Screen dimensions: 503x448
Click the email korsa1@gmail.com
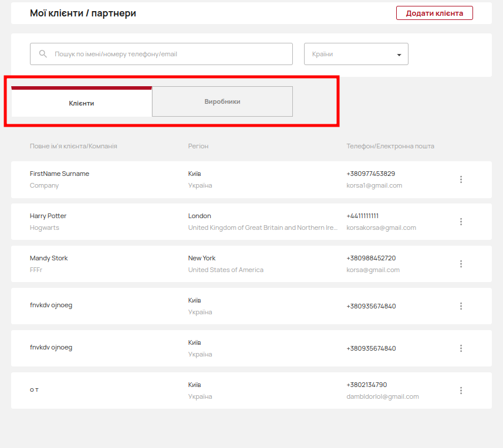click(374, 185)
